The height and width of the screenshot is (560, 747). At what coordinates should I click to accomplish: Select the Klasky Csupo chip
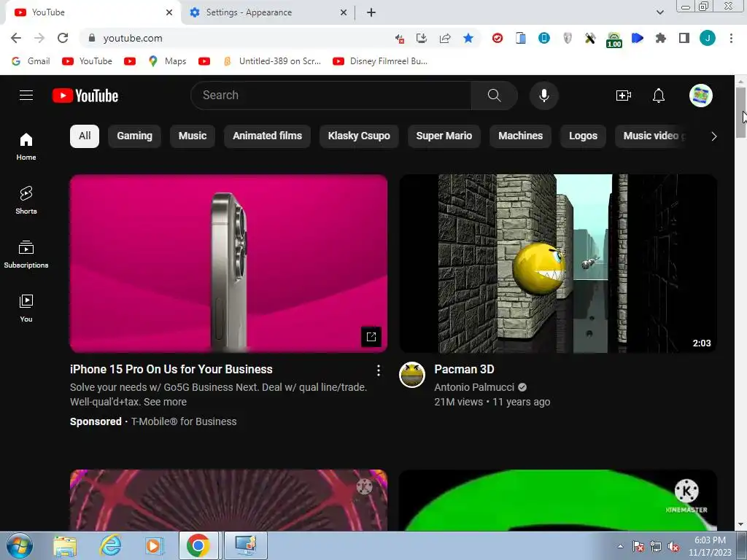359,136
